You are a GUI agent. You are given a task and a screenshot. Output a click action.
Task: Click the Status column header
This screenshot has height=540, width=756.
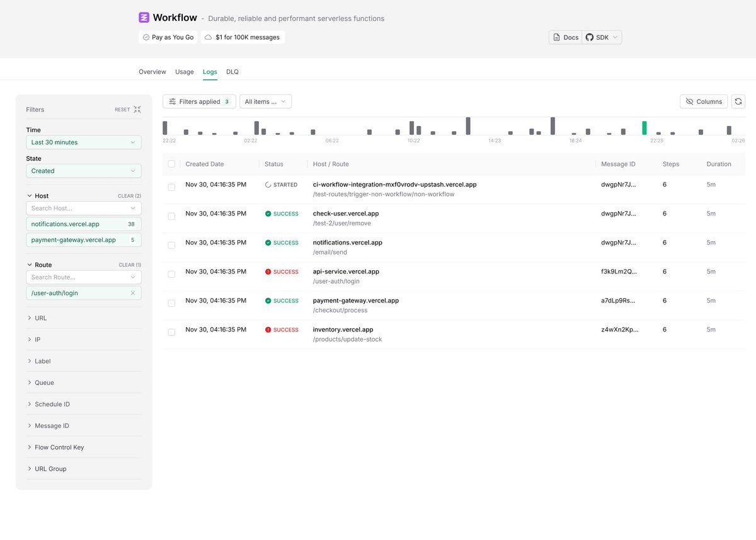point(274,164)
